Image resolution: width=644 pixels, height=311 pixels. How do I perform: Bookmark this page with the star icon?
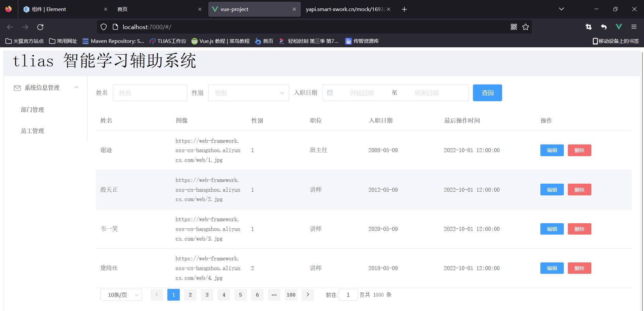tap(526, 27)
